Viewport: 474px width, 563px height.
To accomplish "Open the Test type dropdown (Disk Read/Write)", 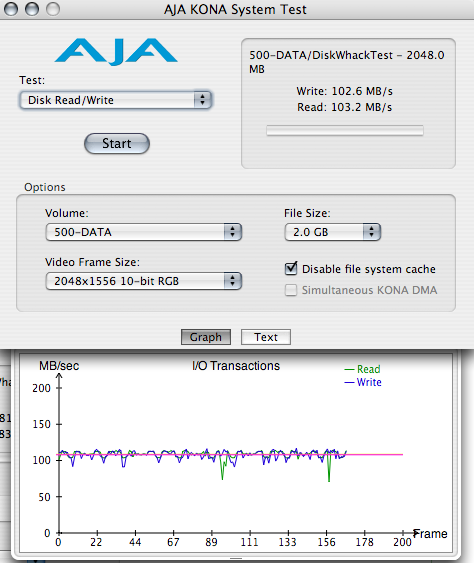I will (x=116, y=100).
